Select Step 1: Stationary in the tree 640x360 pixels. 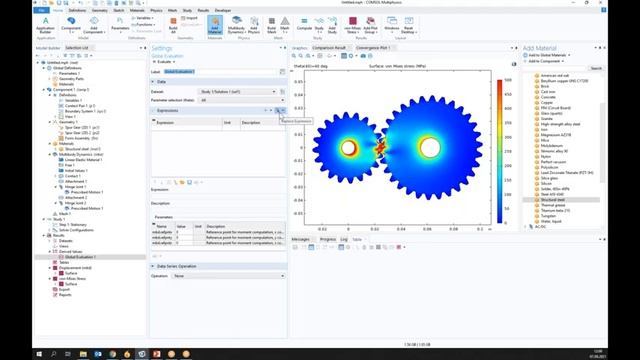click(73, 224)
